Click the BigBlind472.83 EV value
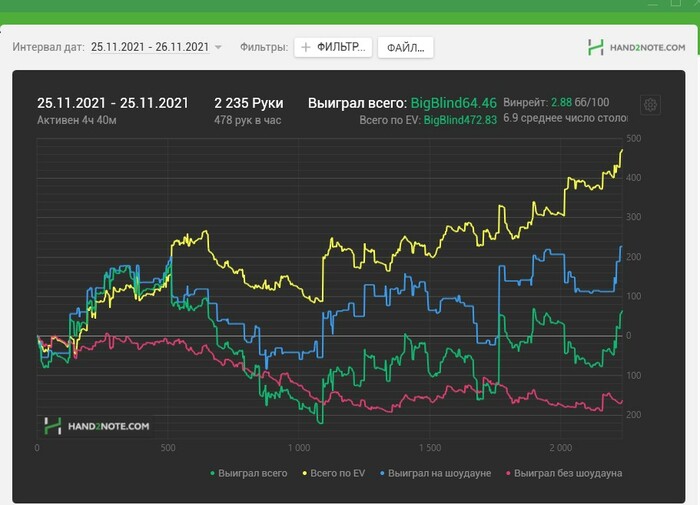The width and height of the screenshot is (700, 505). pos(460,120)
